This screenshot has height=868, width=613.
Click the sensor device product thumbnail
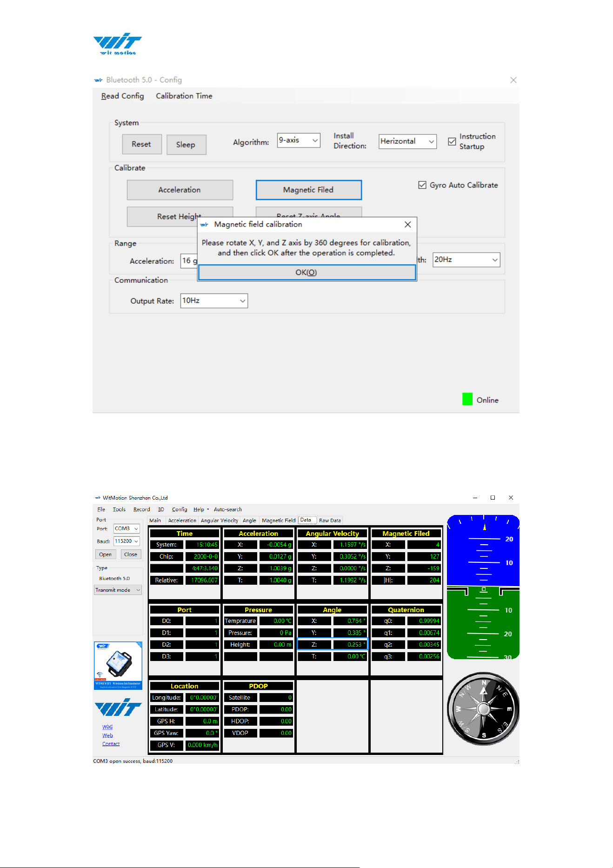tap(118, 665)
